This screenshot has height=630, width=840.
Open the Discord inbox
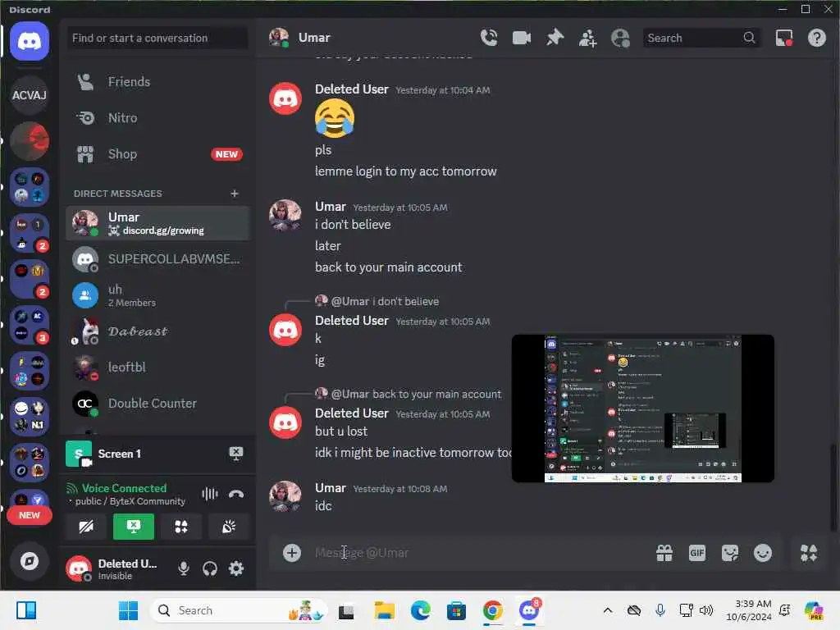783,38
